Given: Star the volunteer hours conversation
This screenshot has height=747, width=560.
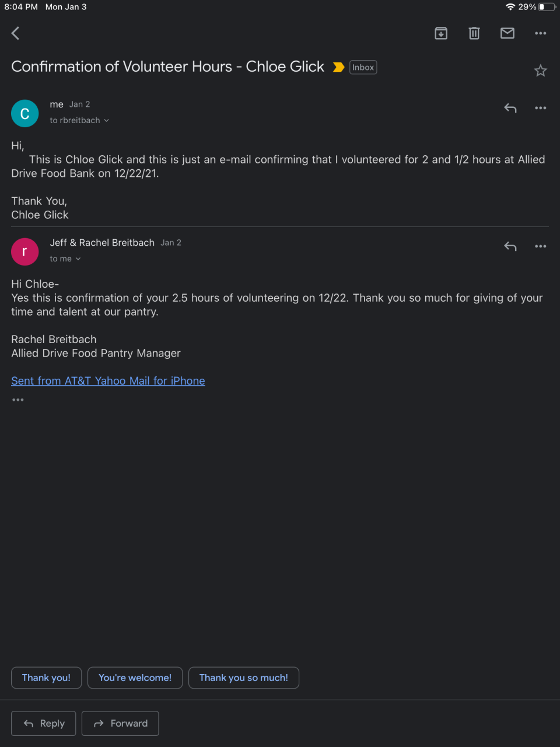Looking at the screenshot, I should 541,71.
